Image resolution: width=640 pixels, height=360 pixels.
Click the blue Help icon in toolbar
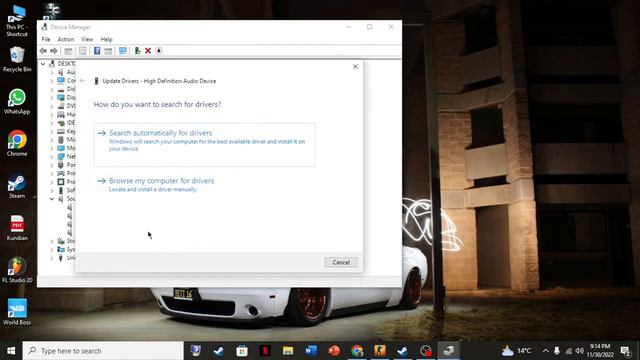(97, 51)
